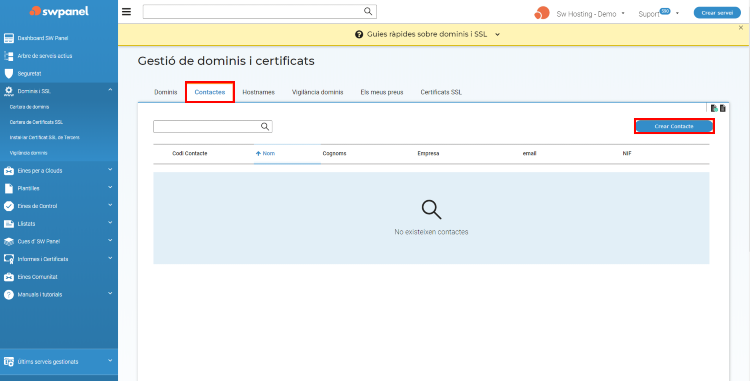Click the swpanel logo

[59, 11]
